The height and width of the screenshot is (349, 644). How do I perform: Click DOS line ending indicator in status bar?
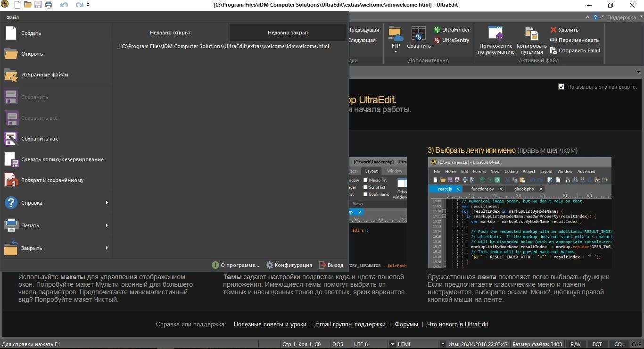[338, 344]
